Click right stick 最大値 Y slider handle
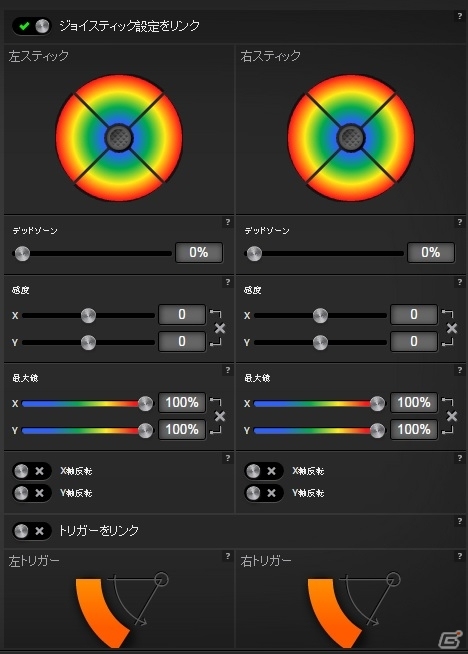Viewport: 468px width, 654px height. point(377,431)
